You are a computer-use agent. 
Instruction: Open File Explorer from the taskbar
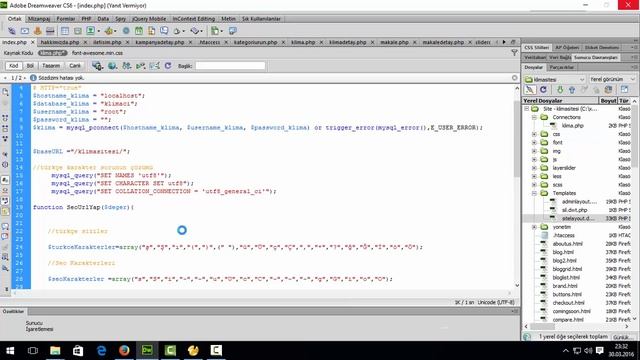point(55,350)
